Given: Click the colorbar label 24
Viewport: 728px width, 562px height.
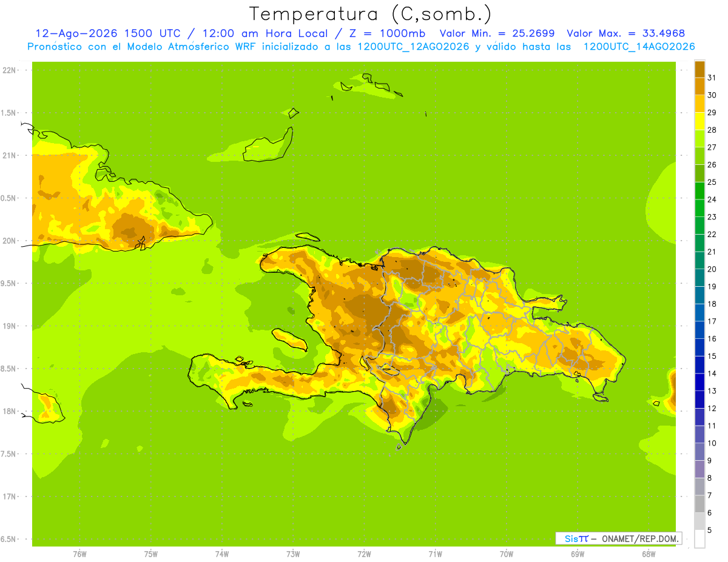Looking at the screenshot, I should click(712, 199).
